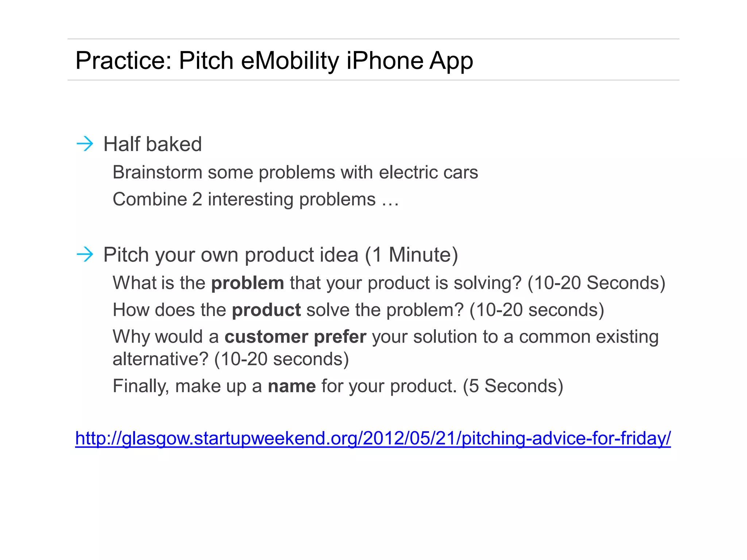Click the slide title Practice: Pitch eMobility iPhone App
747x560 pixels.
tap(274, 61)
